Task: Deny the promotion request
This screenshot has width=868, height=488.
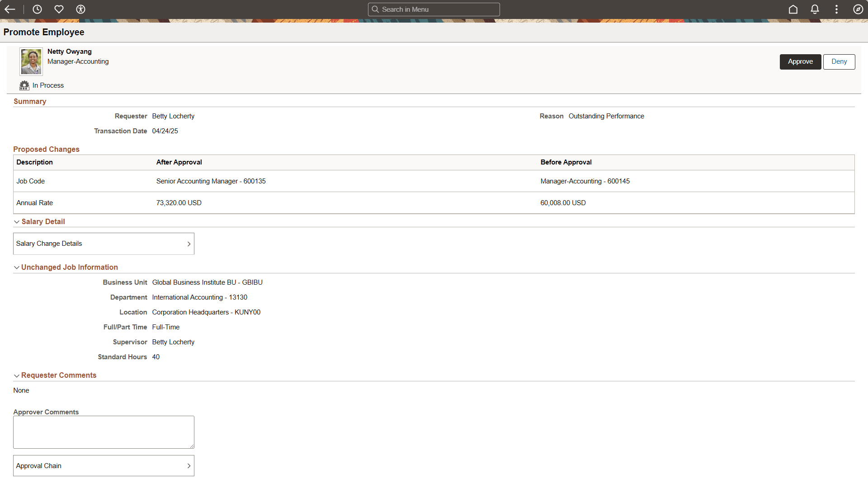Action: point(839,62)
